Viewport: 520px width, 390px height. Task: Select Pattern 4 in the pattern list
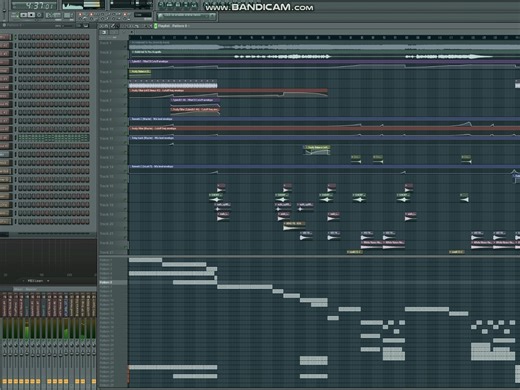(106, 273)
